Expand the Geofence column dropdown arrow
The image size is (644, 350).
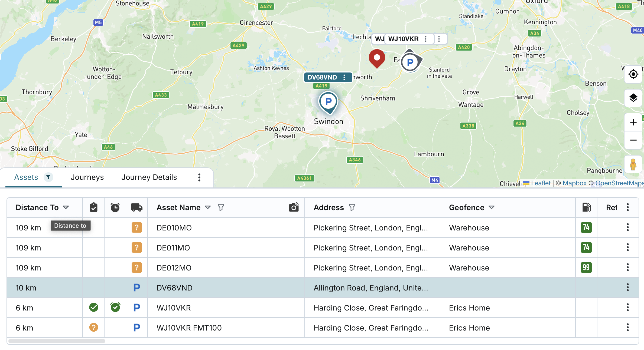click(x=492, y=207)
